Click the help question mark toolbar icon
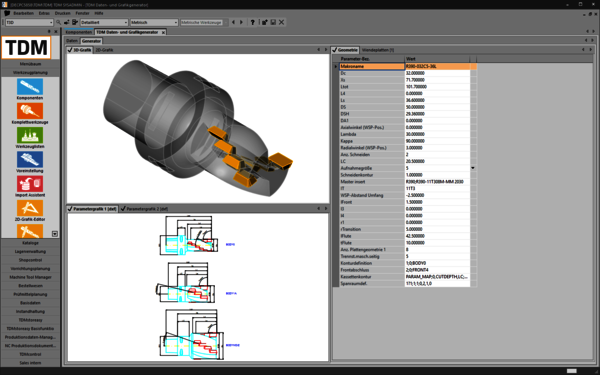 253,23
